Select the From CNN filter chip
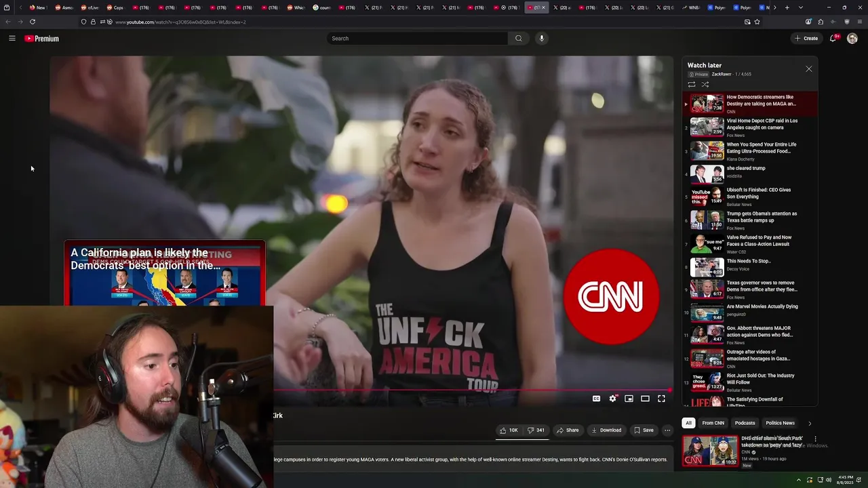The image size is (868, 488). click(x=713, y=423)
